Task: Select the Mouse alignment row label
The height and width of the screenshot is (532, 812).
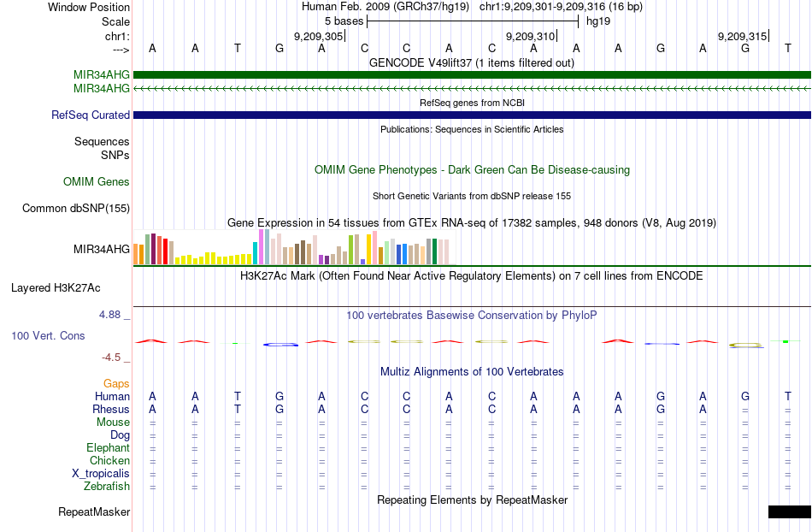Action: [113, 423]
